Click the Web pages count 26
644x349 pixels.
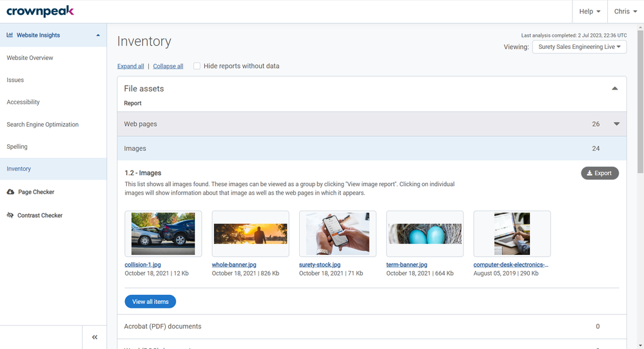[596, 124]
